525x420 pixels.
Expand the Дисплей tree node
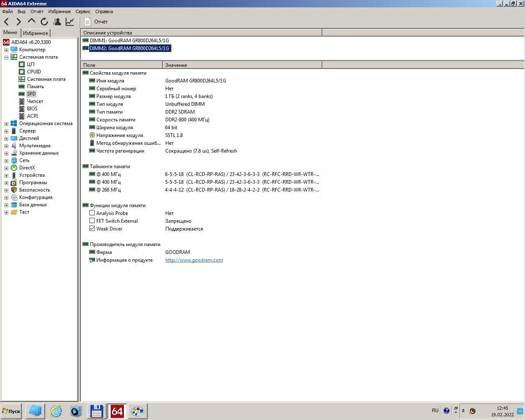pyautogui.click(x=6, y=139)
